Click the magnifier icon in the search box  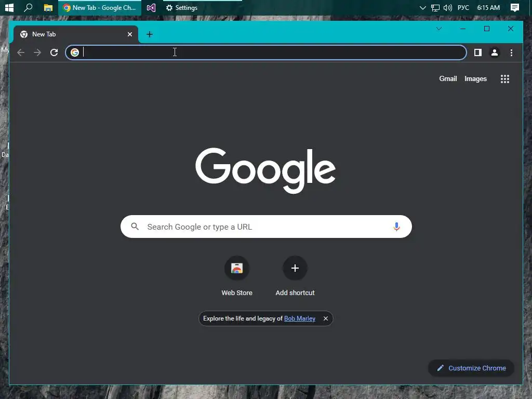click(x=135, y=227)
